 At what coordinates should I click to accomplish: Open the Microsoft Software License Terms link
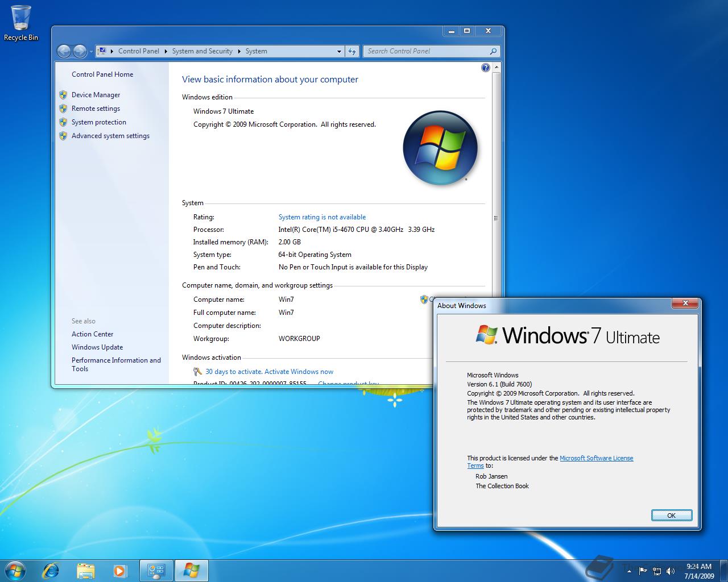[597, 458]
